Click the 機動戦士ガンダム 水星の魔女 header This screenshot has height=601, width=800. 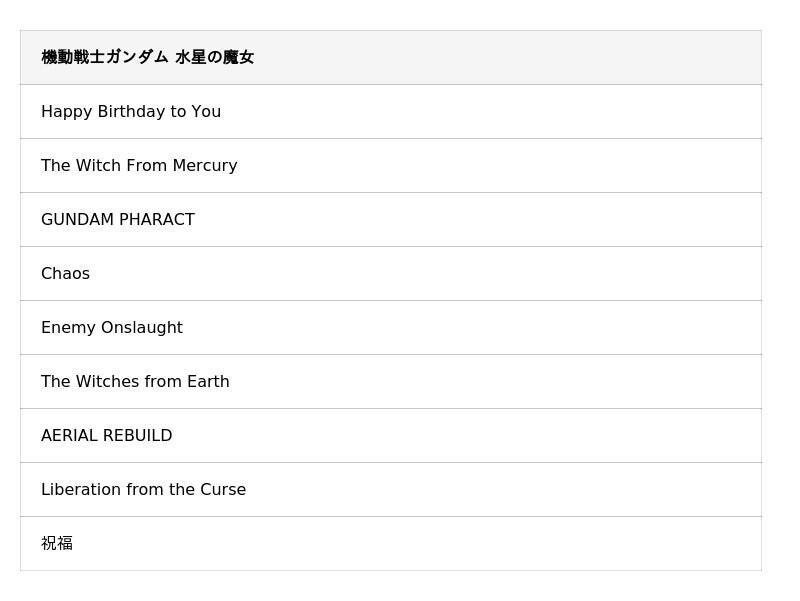point(148,58)
